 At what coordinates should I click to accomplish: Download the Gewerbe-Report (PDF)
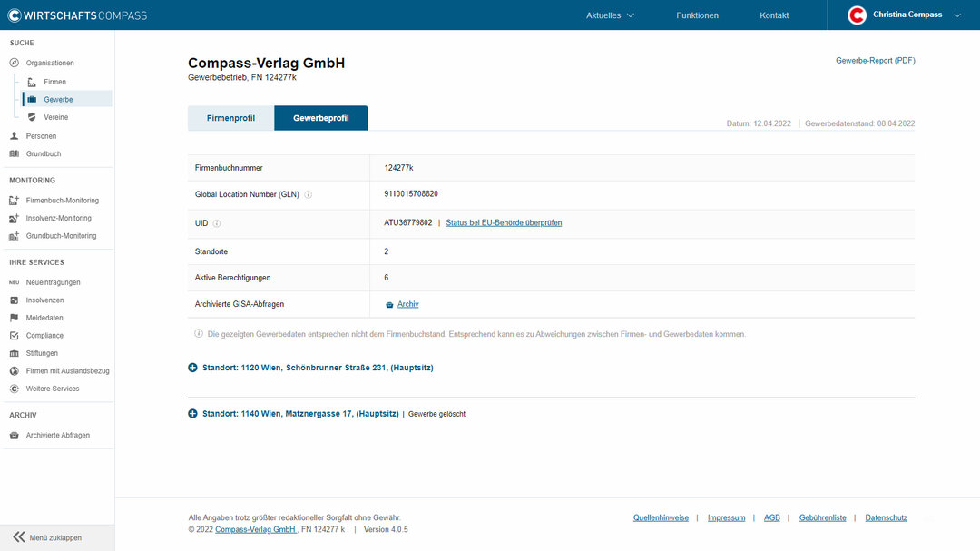(875, 61)
